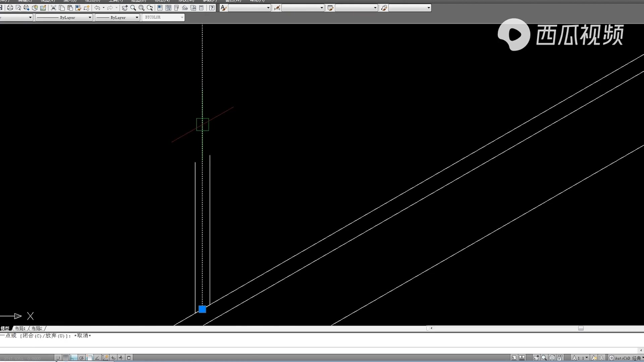Click the Plot (print) icon

click(x=10, y=8)
